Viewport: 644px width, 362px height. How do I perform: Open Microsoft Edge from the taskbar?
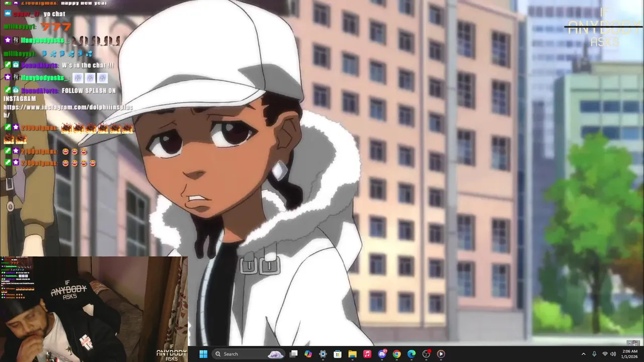pos(412,354)
